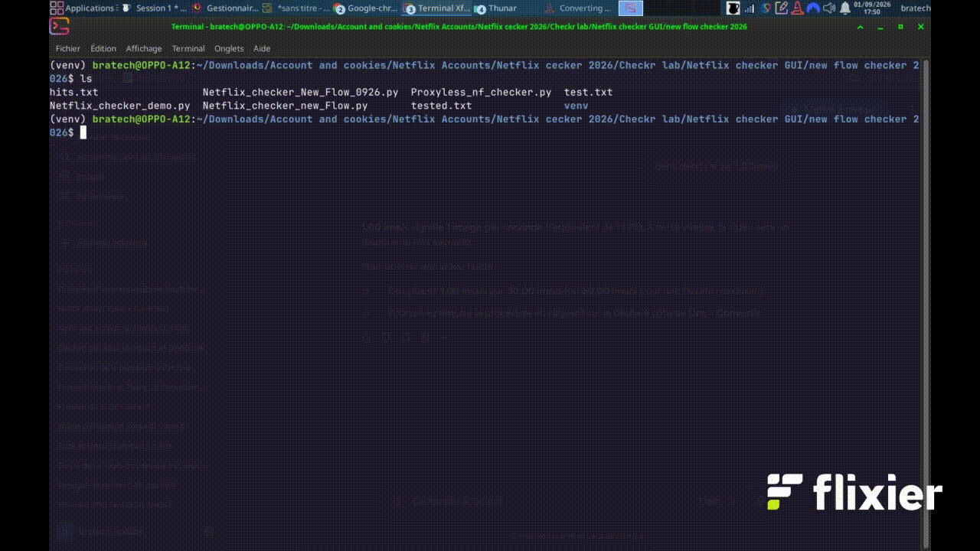Image resolution: width=980 pixels, height=551 pixels.
Task: Open the Terminal menu in menu bar
Action: (x=188, y=48)
